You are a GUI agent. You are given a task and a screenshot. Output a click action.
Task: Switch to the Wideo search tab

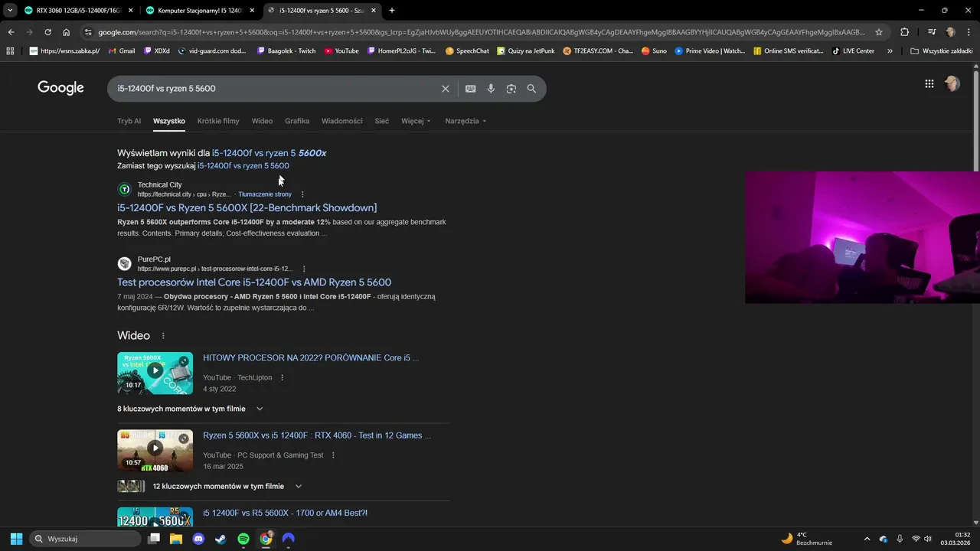coord(262,121)
